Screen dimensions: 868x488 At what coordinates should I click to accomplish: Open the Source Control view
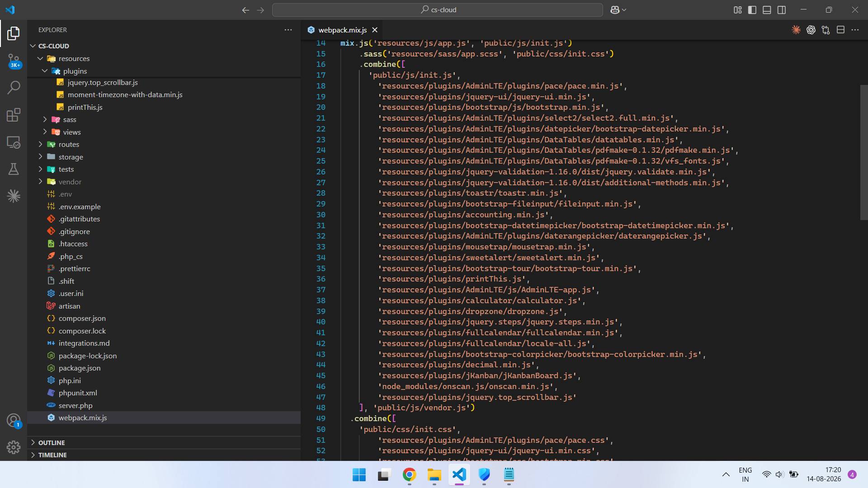[14, 61]
